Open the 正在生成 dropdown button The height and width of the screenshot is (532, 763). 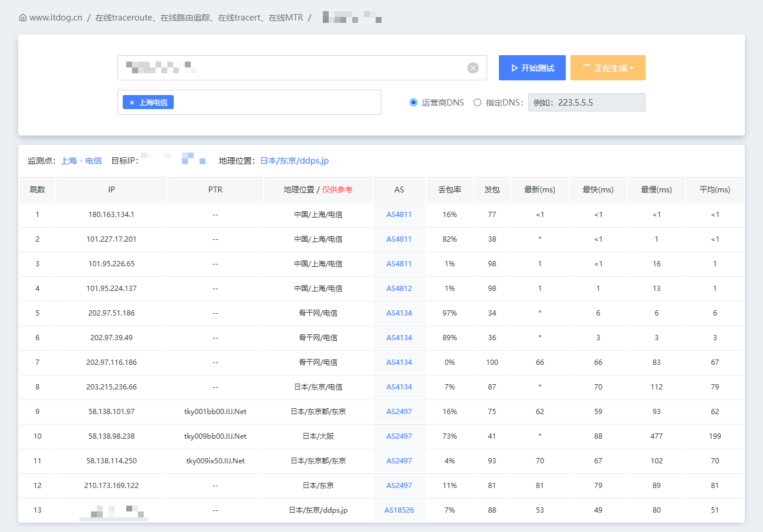[x=608, y=68]
